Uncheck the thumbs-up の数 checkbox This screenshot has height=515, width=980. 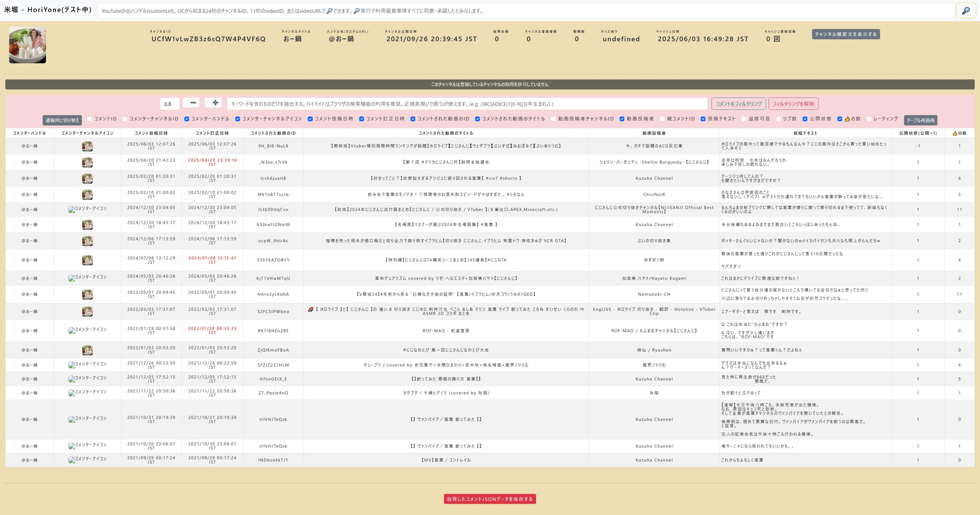pyautogui.click(x=840, y=119)
